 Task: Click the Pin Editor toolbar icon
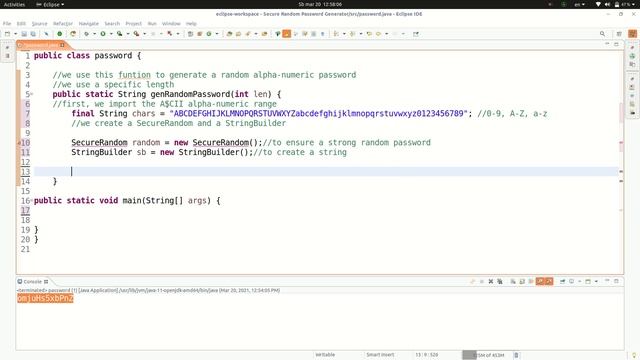pos(416,34)
